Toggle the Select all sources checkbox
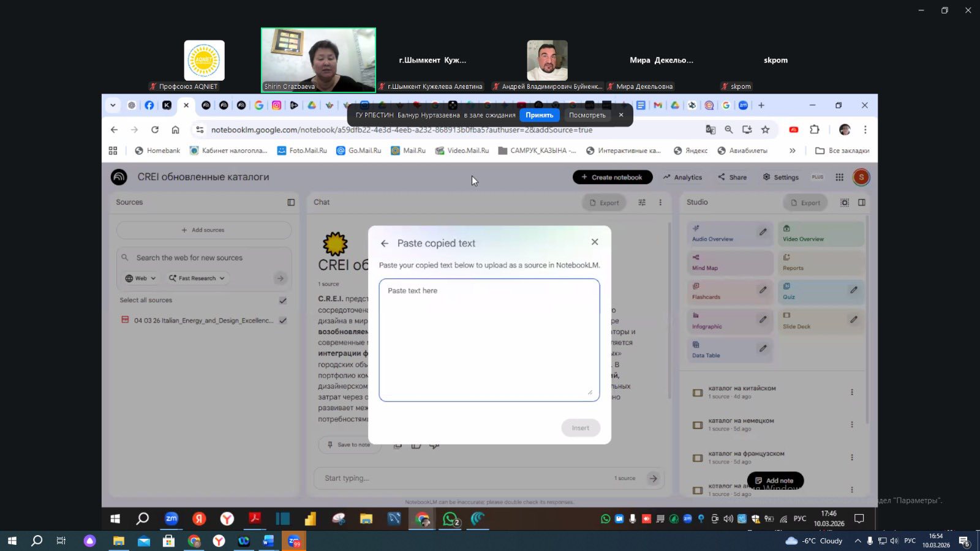The width and height of the screenshot is (980, 551). 283,301
